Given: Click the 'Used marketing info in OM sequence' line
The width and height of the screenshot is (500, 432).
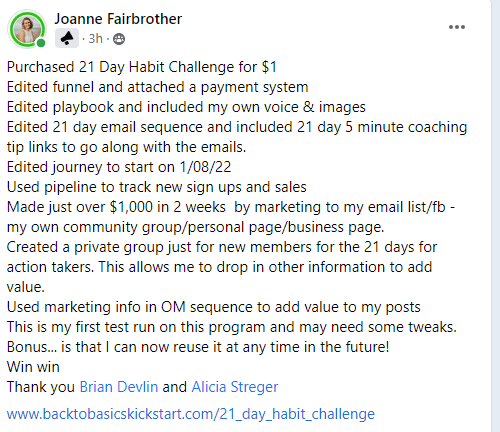Looking at the screenshot, I should pos(213,307).
